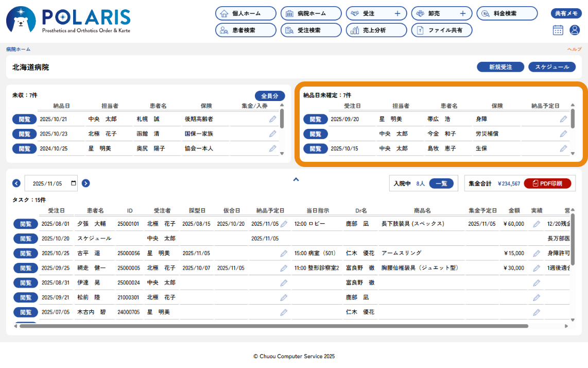Click the 新規受注 button
This screenshot has height=368, width=588.
tap(500, 67)
